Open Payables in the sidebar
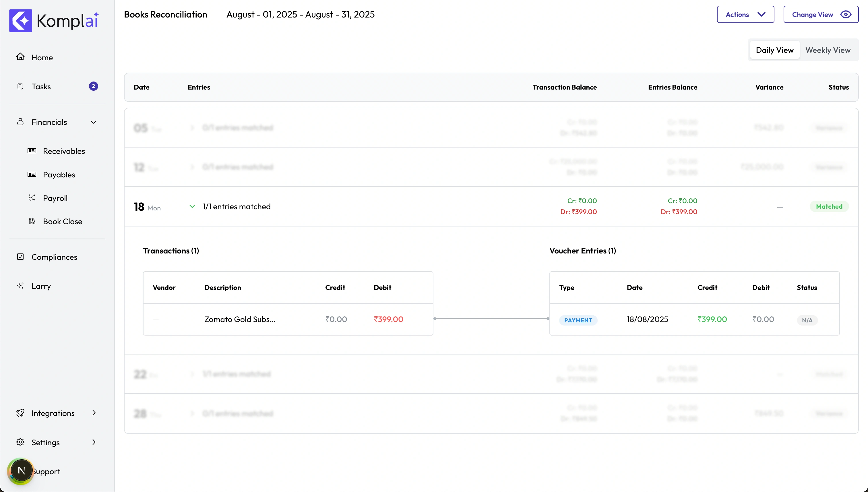Screen dimensions: 868x492 click(x=59, y=174)
